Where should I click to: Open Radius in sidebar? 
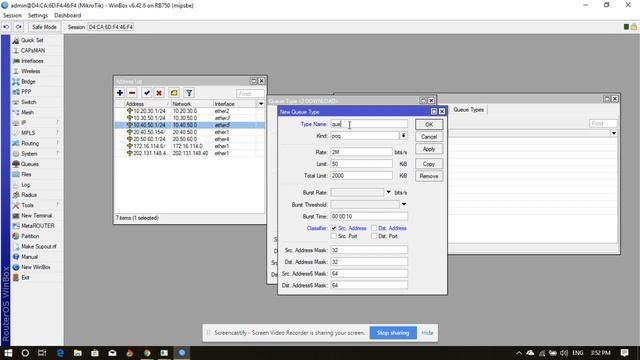(29, 195)
